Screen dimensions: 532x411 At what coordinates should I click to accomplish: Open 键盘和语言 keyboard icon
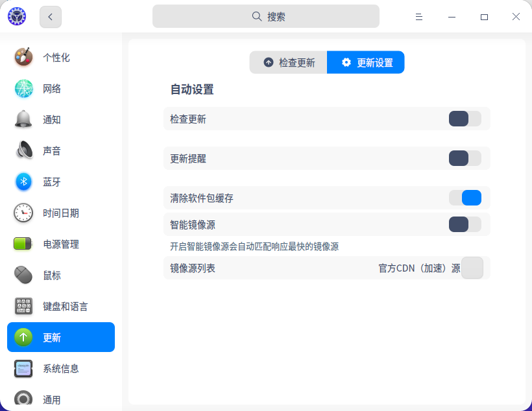coord(23,306)
